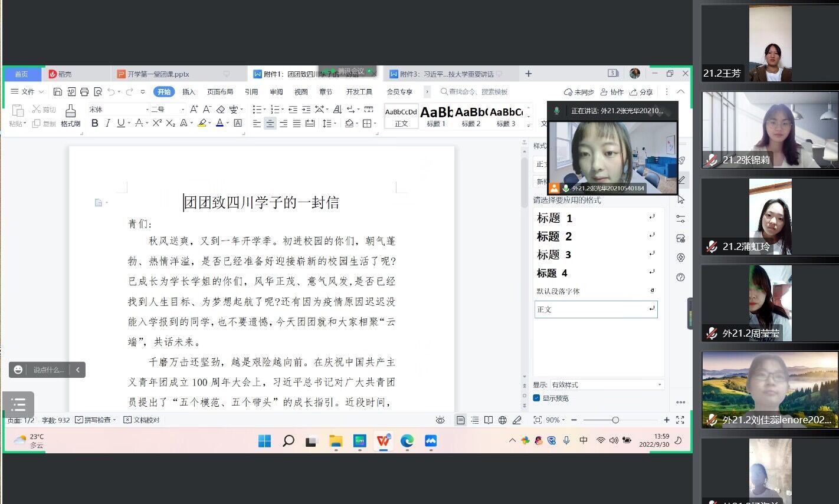
Task: Click the zoom slider handle
Action: point(615,420)
